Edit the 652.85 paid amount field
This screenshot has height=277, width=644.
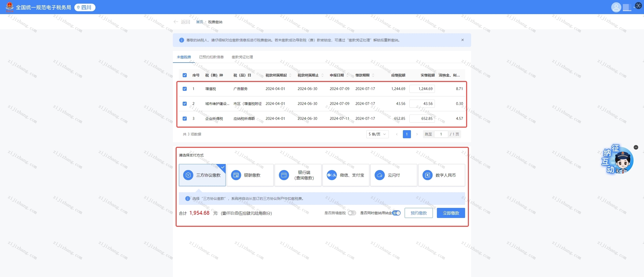[x=422, y=119]
